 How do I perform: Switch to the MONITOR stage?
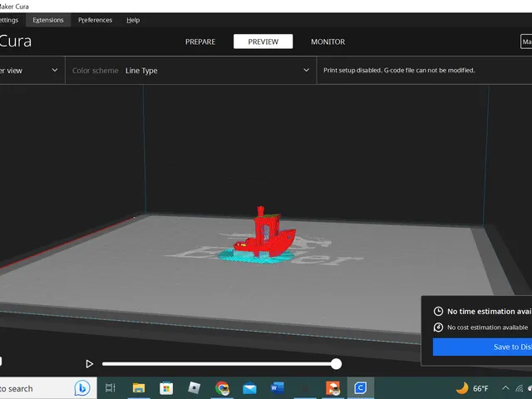pyautogui.click(x=328, y=42)
